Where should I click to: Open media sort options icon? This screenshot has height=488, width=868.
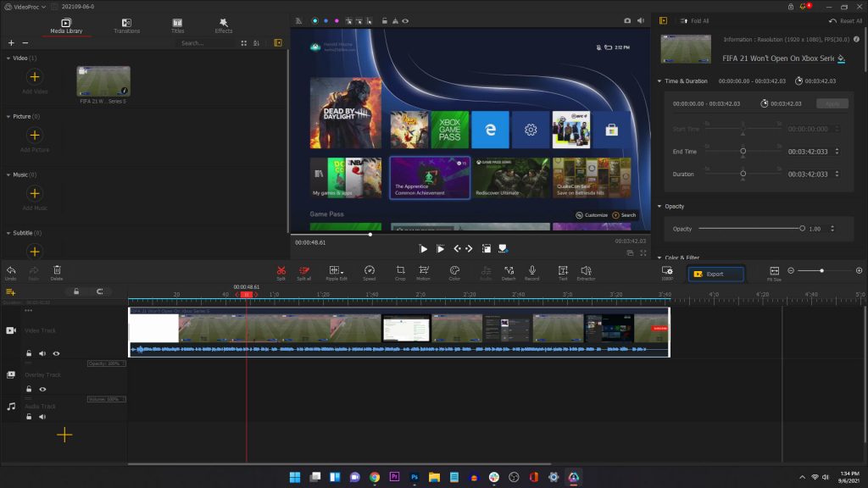click(256, 43)
